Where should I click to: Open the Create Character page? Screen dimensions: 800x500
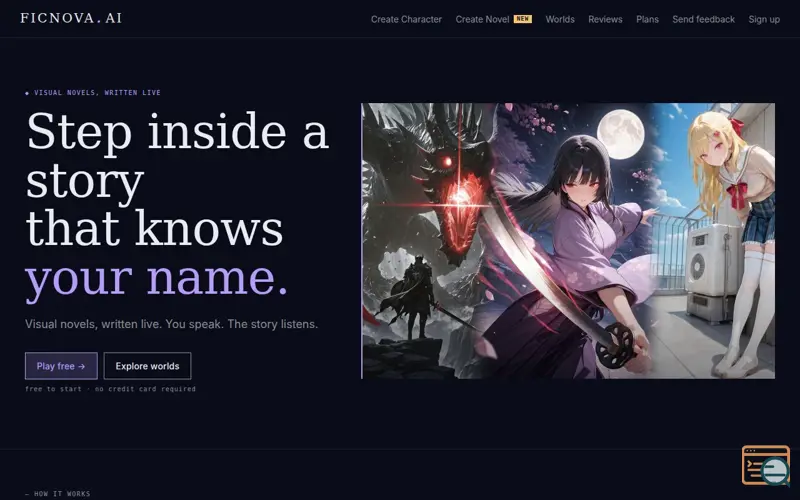click(x=406, y=19)
